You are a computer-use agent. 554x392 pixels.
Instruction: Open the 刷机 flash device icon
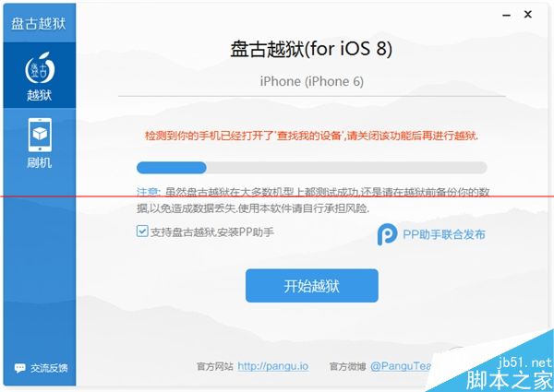coord(40,135)
